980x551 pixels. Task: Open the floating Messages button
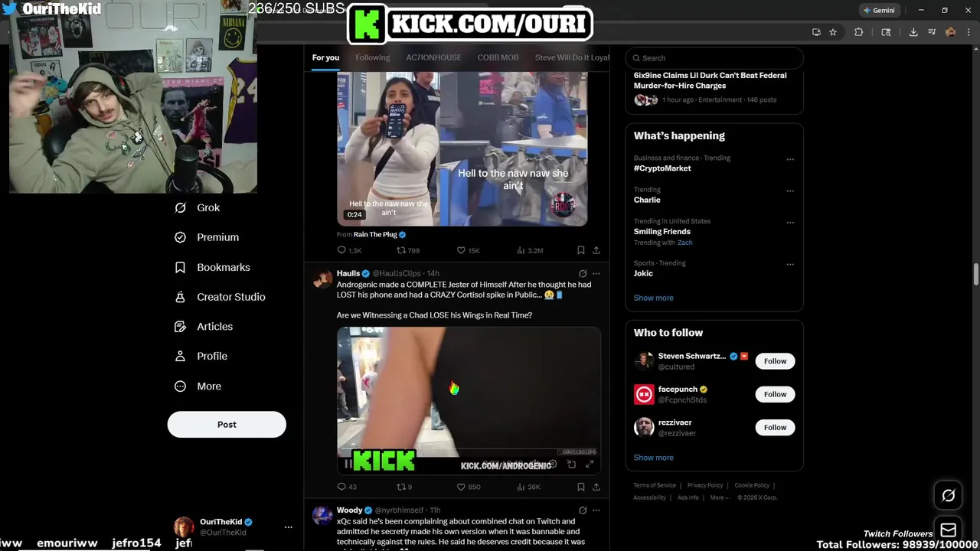[948, 530]
